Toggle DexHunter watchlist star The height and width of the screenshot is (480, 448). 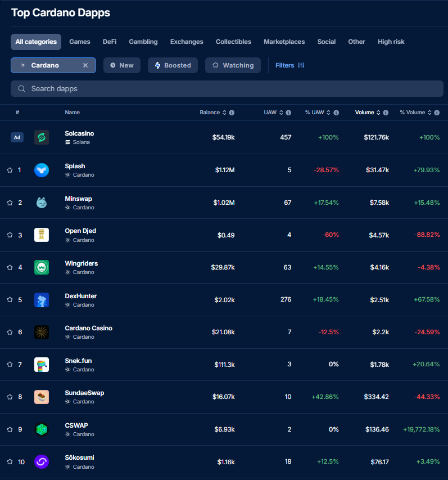tap(10, 300)
